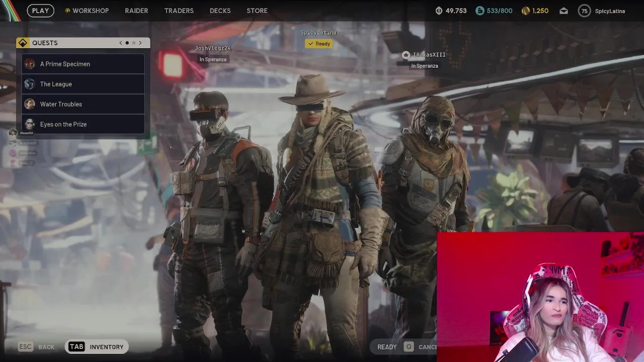Click the yellow Ready status badge
The height and width of the screenshot is (362, 644).
point(319,44)
